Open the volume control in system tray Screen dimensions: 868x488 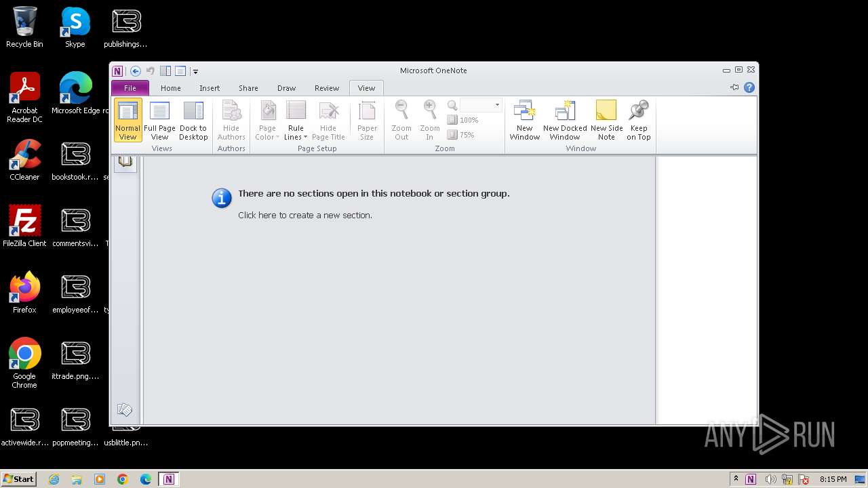[x=770, y=479]
